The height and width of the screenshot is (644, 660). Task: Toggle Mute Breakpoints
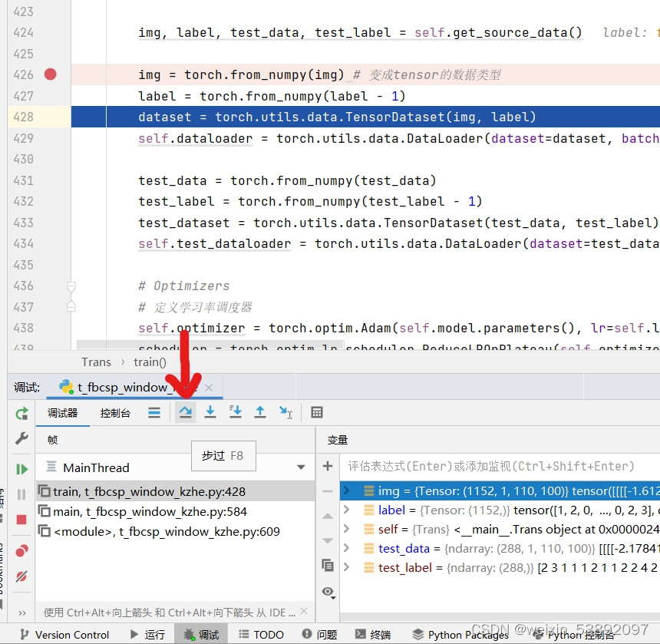pyautogui.click(x=21, y=576)
